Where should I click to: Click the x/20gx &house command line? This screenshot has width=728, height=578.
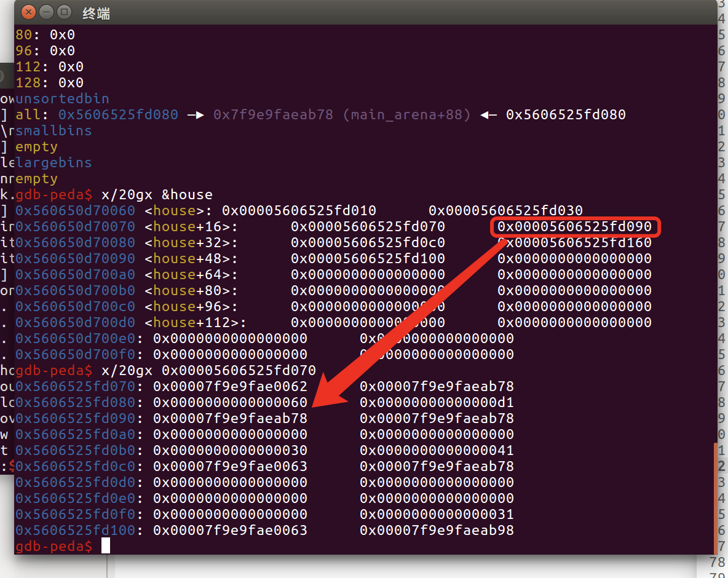[x=157, y=194]
